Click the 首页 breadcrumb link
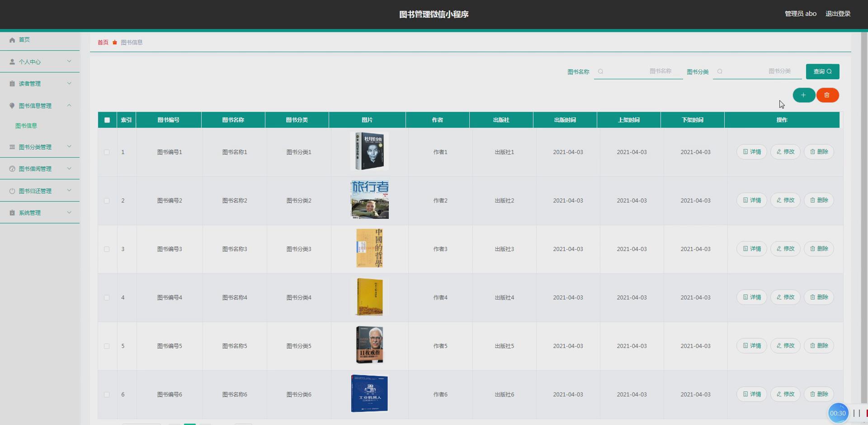868x425 pixels. 103,42
